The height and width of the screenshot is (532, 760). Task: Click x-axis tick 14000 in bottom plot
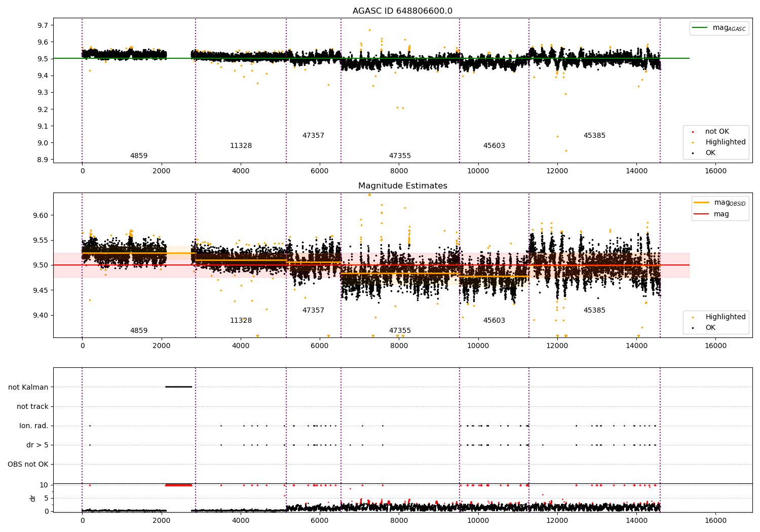(x=636, y=521)
